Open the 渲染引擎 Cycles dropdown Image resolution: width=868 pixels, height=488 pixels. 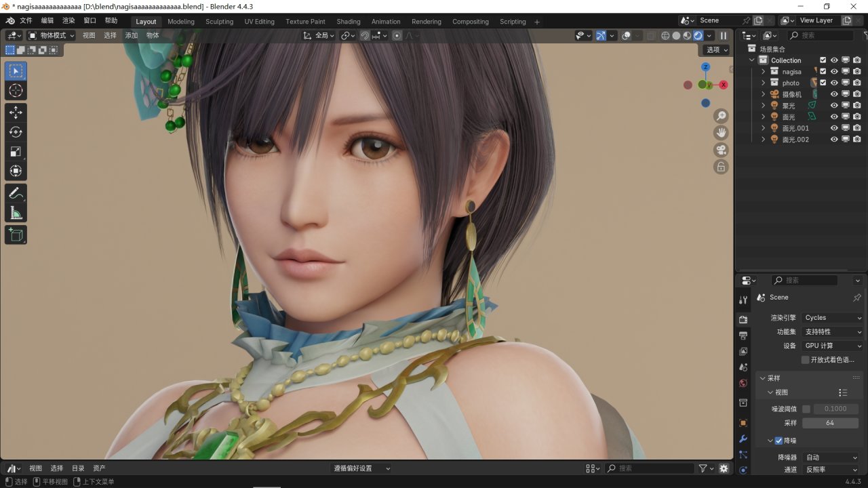832,318
